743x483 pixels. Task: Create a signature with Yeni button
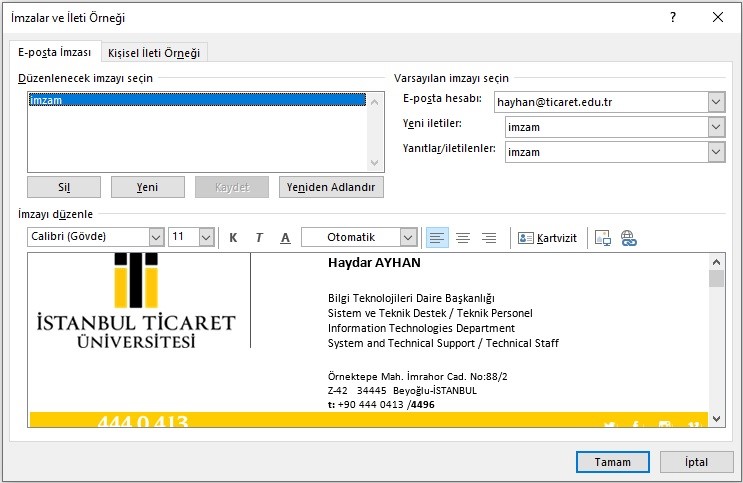point(147,187)
